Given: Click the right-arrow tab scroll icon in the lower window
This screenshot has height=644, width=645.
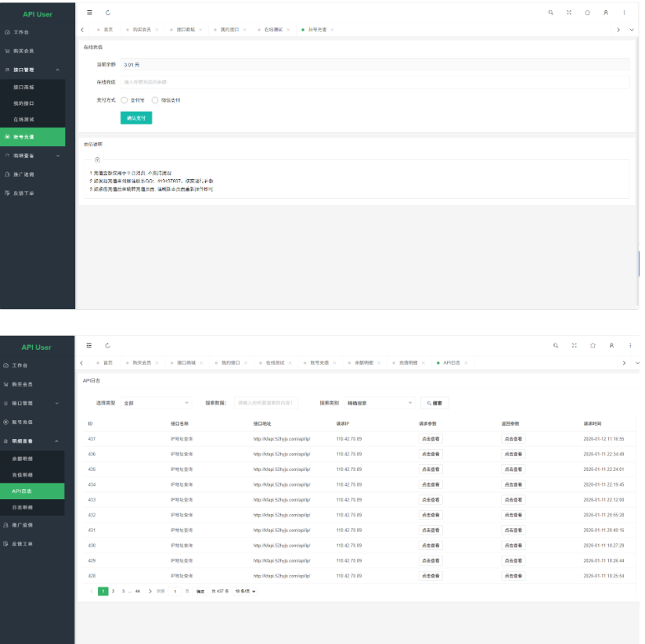Looking at the screenshot, I should point(624,363).
